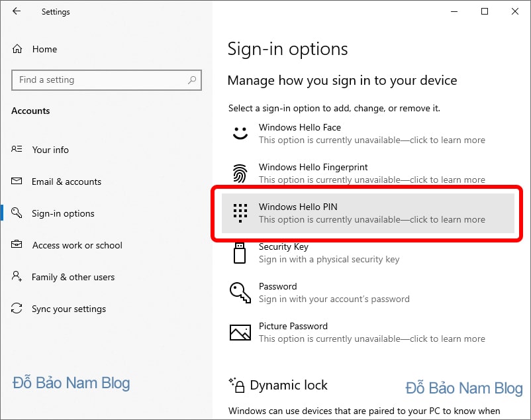Click unavailable message under Picture Password

(x=372, y=339)
